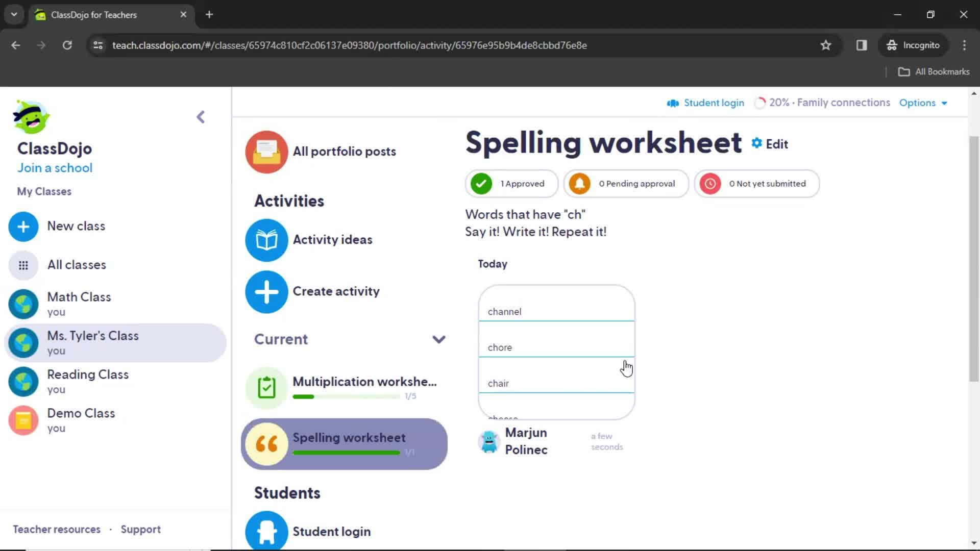Switch to the ClassDojo for Teachers tab
This screenshot has height=551, width=980.
tap(111, 15)
